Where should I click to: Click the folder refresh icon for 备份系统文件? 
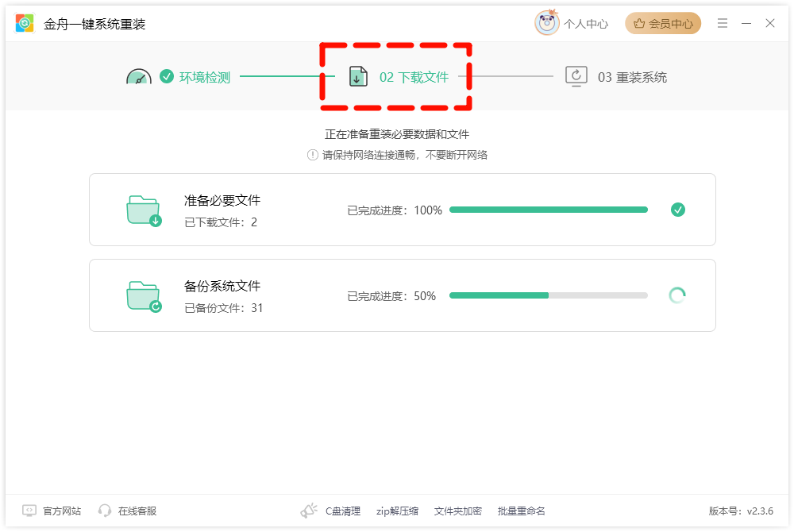[144, 297]
